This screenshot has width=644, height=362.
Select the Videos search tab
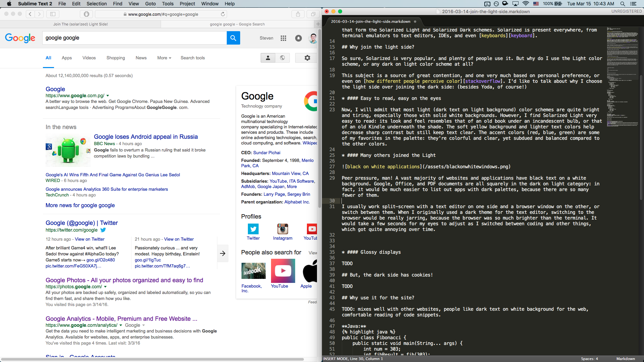(89, 58)
